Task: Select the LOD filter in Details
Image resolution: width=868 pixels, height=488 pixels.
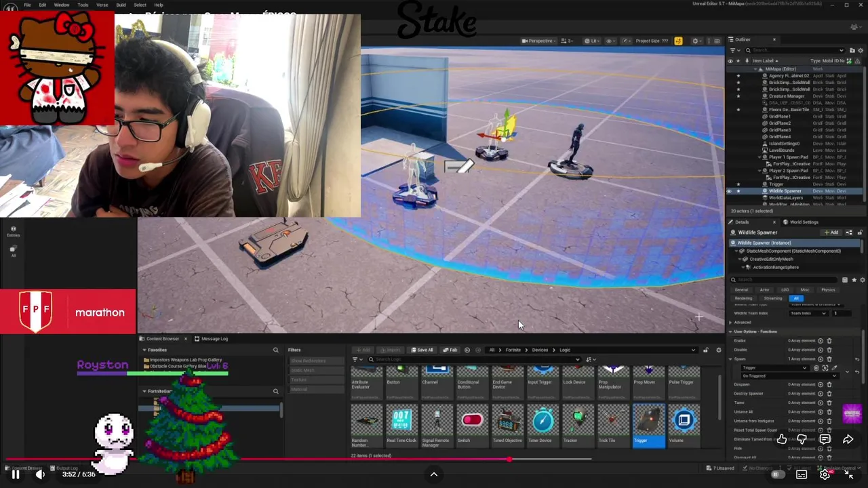Action: [x=785, y=290]
